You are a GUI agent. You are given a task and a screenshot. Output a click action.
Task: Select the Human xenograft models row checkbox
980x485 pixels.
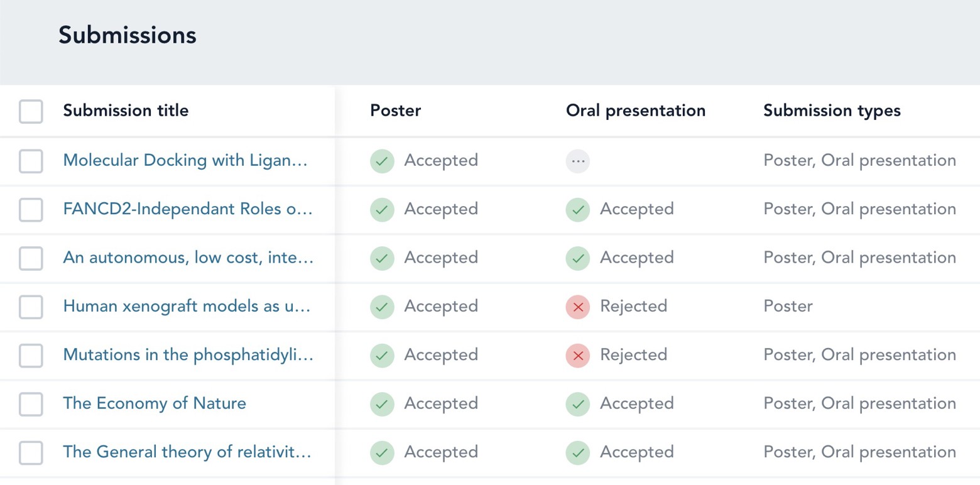[31, 307]
